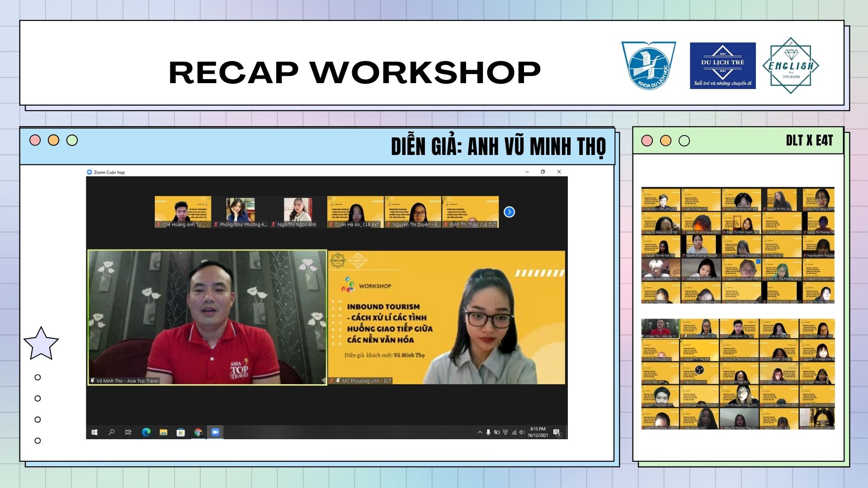The width and height of the screenshot is (868, 488).
Task: Click the Vũ Minh Thọ tile in lower grid
Action: coord(660,328)
